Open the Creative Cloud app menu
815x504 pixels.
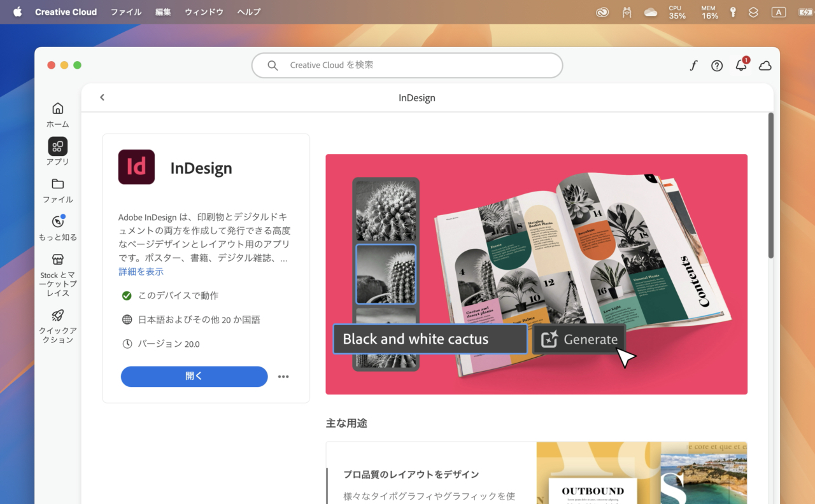tap(66, 12)
